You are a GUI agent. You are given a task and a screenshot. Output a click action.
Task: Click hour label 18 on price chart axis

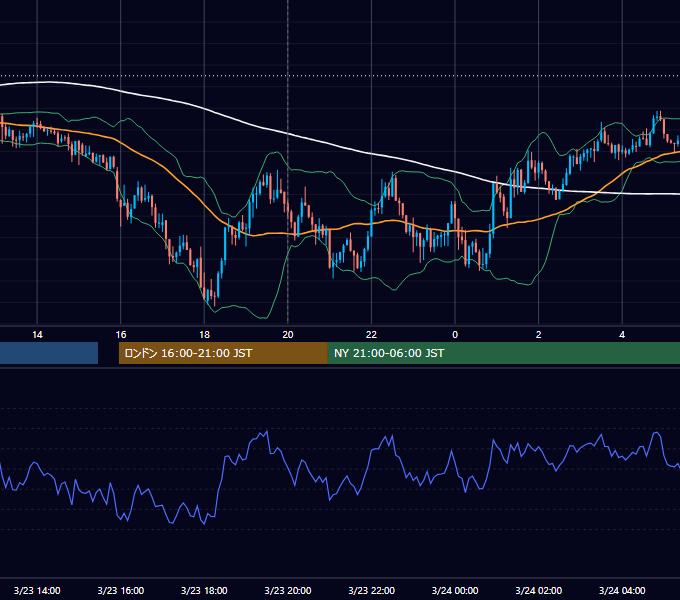click(x=204, y=335)
